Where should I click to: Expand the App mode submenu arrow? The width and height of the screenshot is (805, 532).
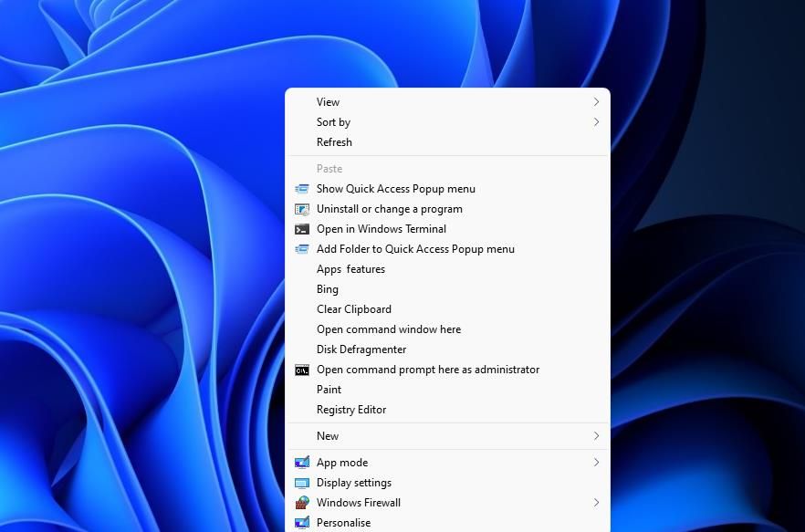[596, 462]
